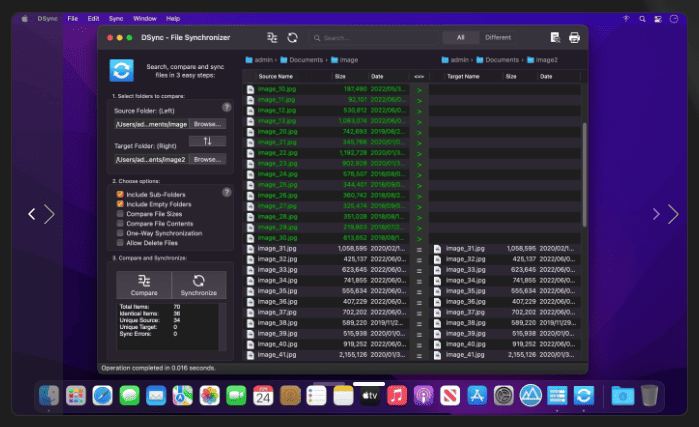This screenshot has height=427, width=699.
Task: Sort by the source Size column header
Action: pyautogui.click(x=340, y=77)
